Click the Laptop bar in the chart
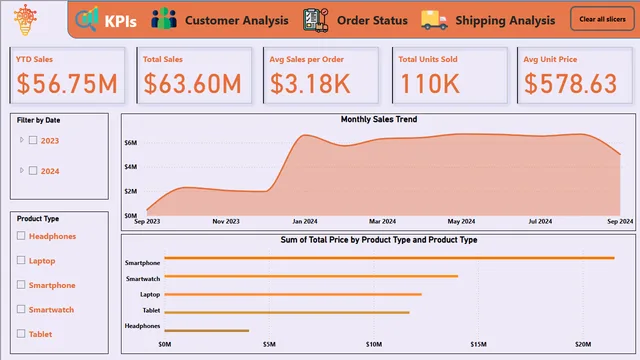 point(293,294)
